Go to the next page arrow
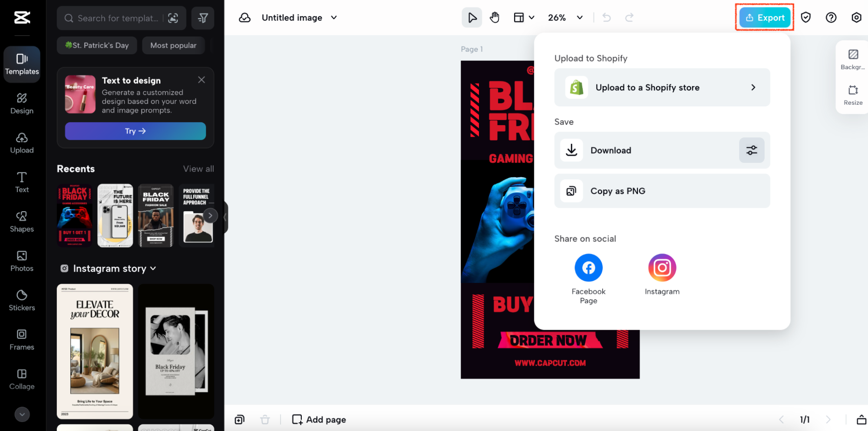Image resolution: width=868 pixels, height=431 pixels. 828,420
